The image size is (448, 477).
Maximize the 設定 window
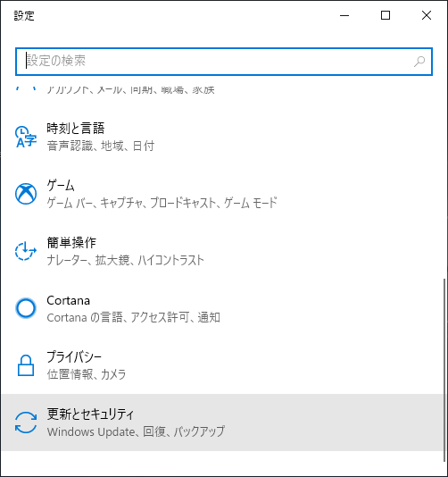386,15
